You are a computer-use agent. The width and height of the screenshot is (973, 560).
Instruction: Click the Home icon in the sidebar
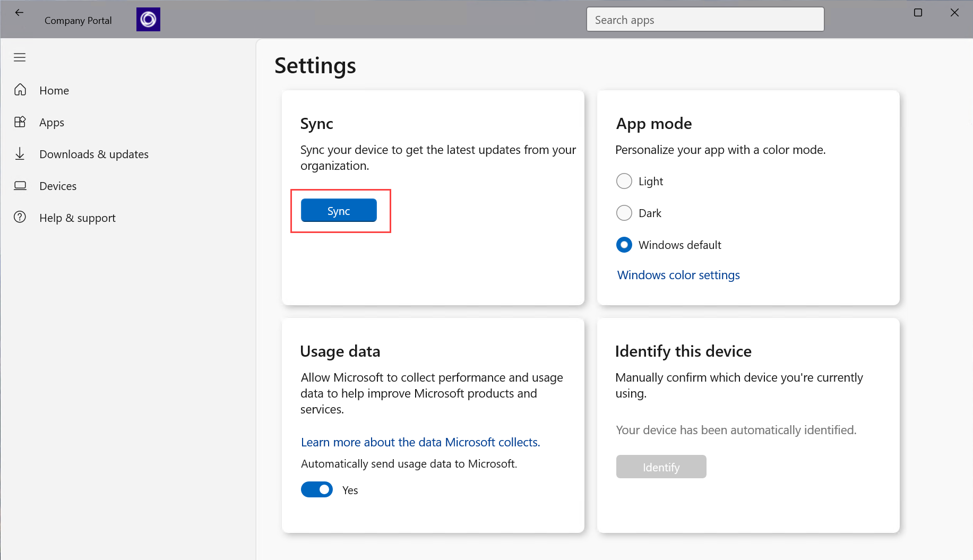coord(20,90)
